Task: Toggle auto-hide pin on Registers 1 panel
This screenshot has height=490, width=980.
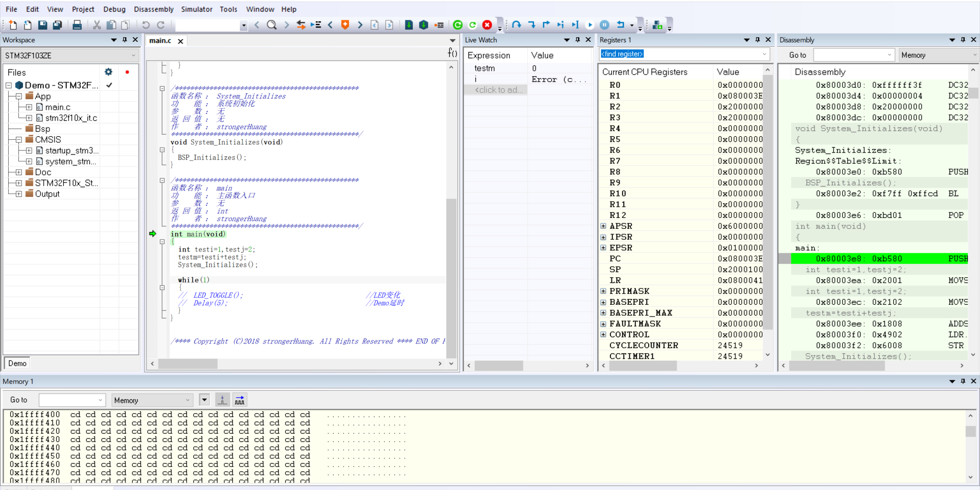Action: [757, 39]
